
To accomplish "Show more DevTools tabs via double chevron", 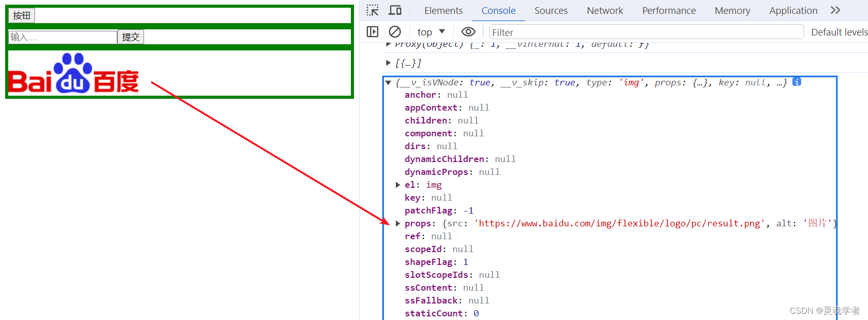I will [836, 10].
